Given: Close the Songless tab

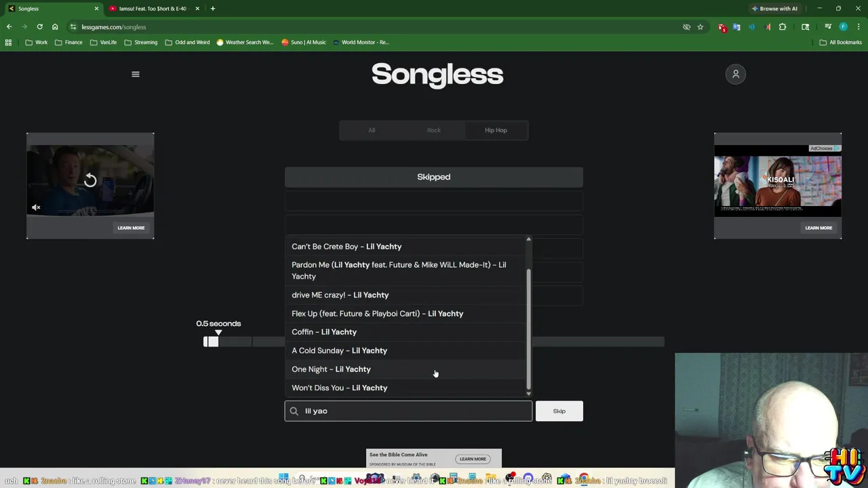Looking at the screenshot, I should (96, 9).
